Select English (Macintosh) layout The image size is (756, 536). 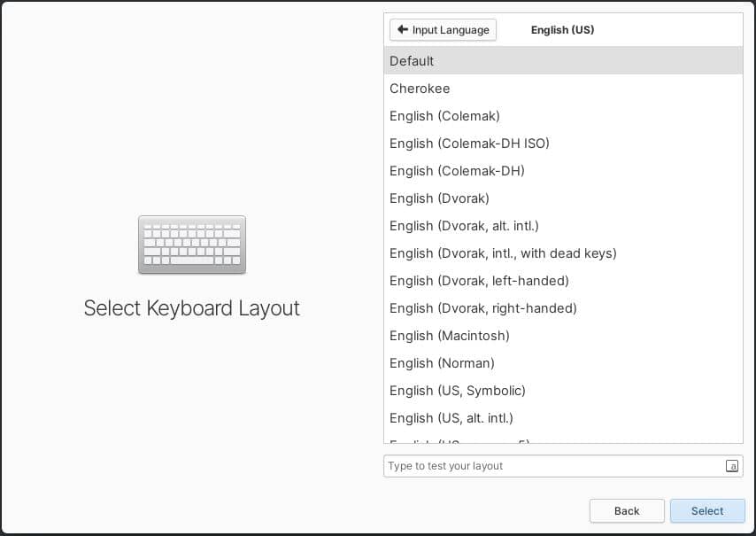pos(563,336)
